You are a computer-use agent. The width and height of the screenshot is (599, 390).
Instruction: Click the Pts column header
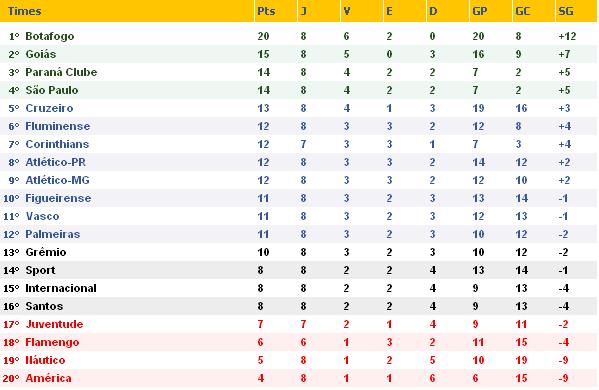266,11
